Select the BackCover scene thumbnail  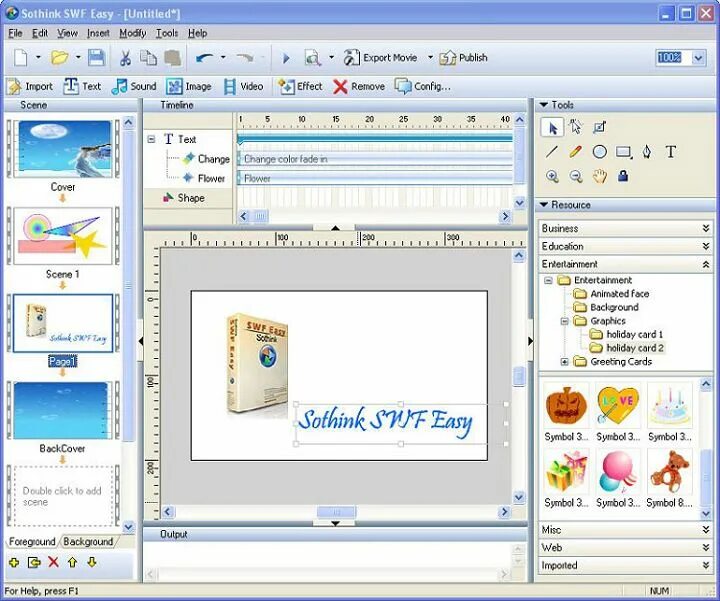63,411
